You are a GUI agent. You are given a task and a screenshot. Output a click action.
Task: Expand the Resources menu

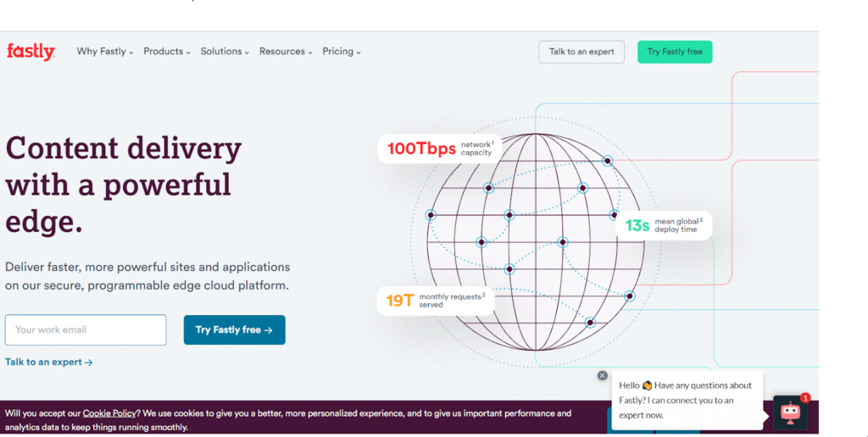coord(286,52)
